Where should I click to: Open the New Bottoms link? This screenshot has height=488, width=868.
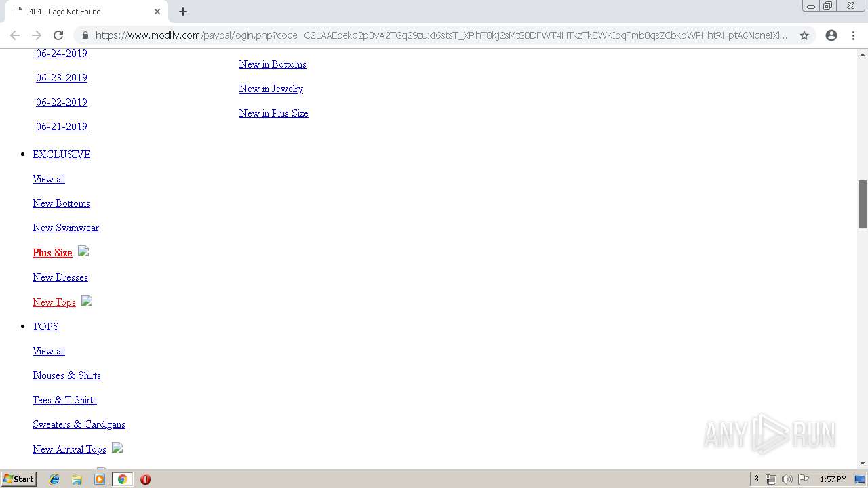[61, 203]
